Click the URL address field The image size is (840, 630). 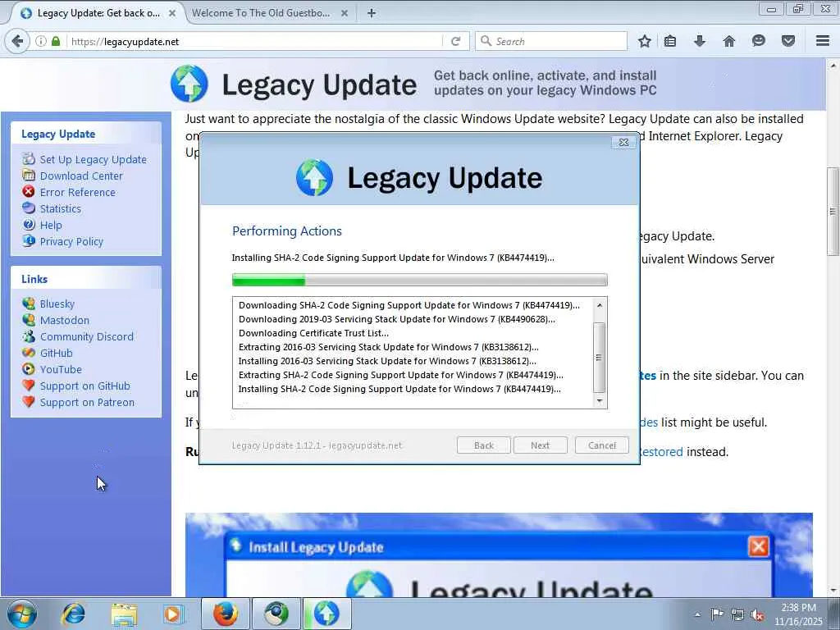click(x=256, y=41)
